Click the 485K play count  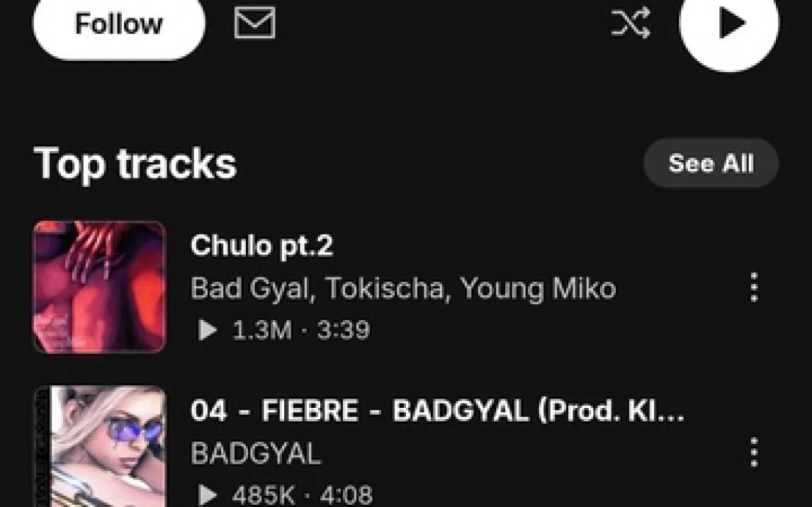(x=263, y=495)
